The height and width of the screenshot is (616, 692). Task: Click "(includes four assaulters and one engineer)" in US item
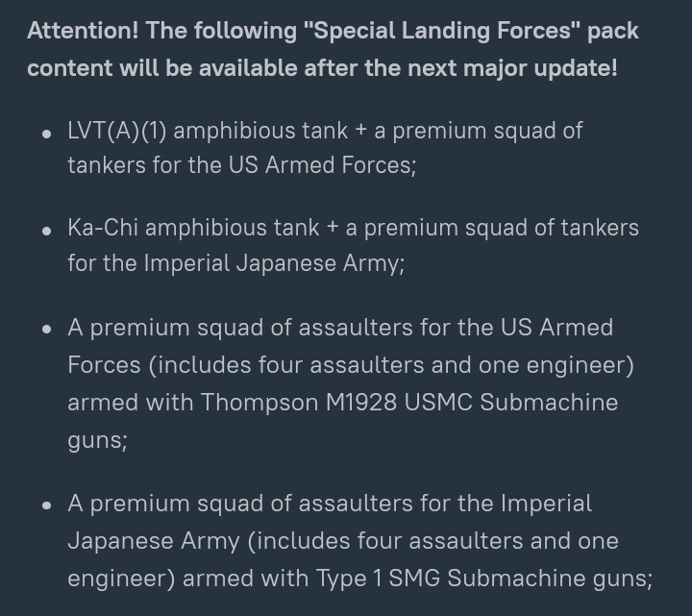click(x=391, y=366)
